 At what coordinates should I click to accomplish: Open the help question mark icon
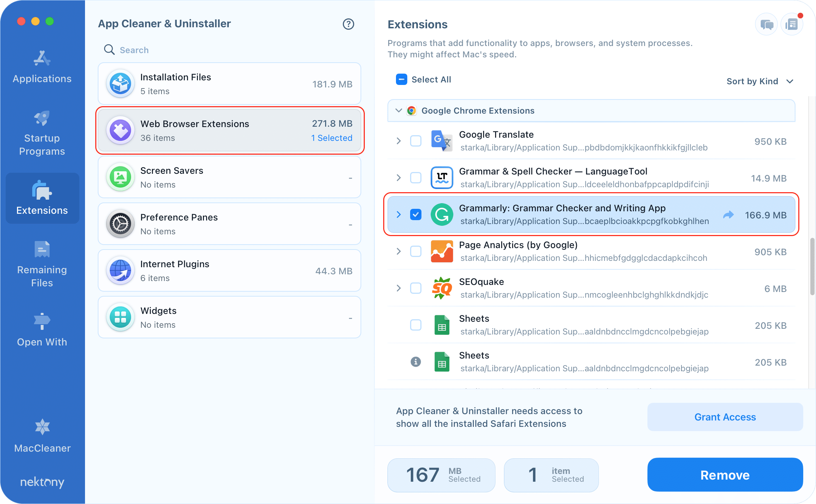click(348, 24)
